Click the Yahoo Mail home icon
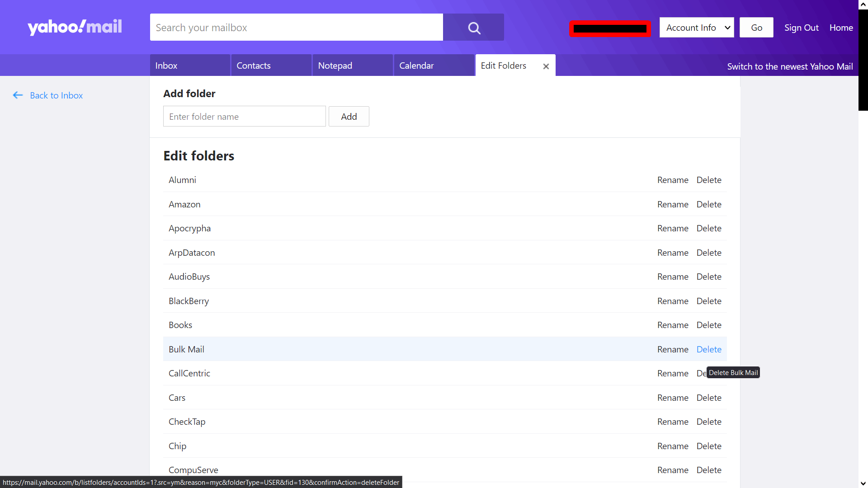Screen dimensions: 868x488 (x=75, y=27)
